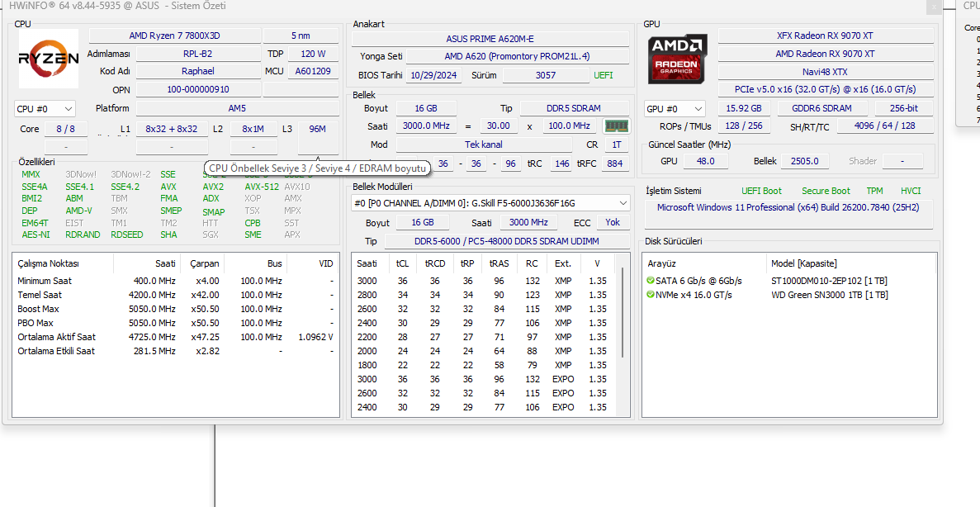Select the WD Green SN3000 1TB disk row
Image resolution: width=980 pixels, height=507 pixels.
click(x=789, y=295)
